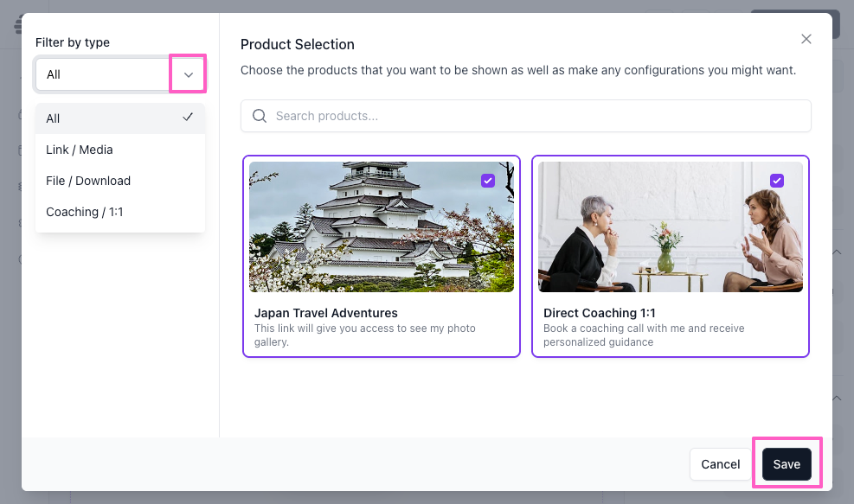This screenshot has height=504, width=854.
Task: Click the magnifier icon in search bar
Action: click(x=259, y=116)
